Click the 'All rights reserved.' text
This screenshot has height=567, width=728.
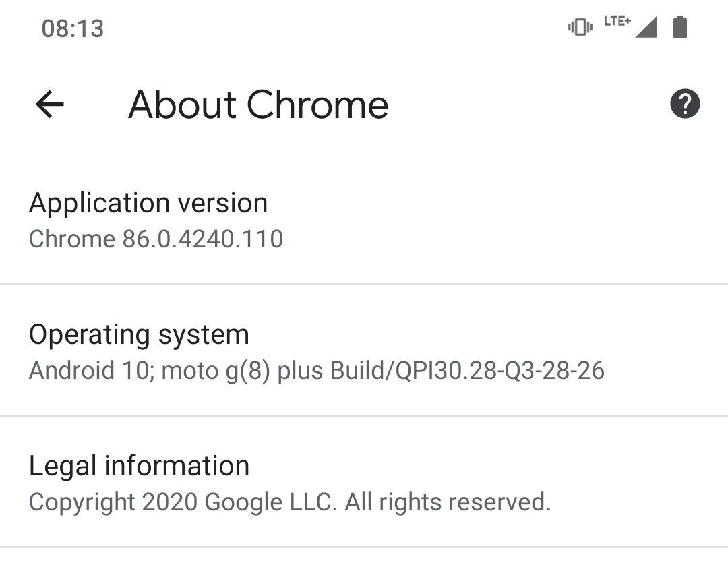click(x=448, y=502)
